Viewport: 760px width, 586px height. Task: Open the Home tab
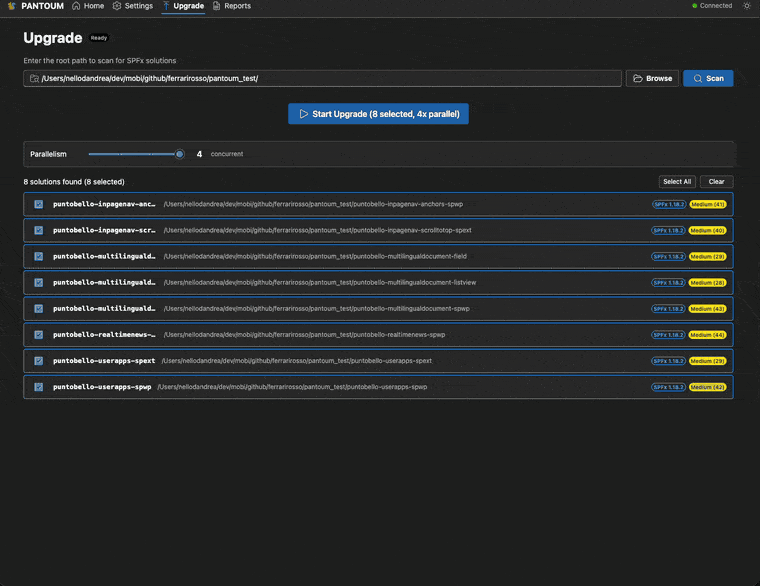(88, 6)
